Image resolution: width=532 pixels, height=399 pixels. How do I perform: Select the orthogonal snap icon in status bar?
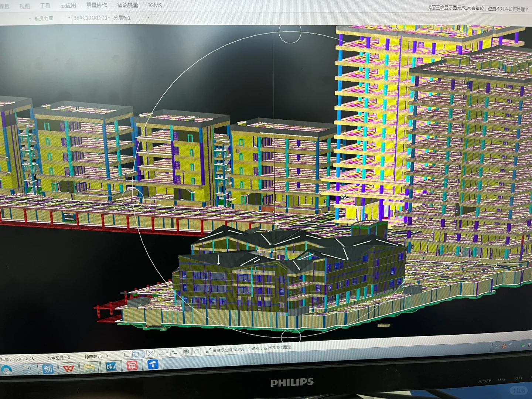[x=127, y=355]
